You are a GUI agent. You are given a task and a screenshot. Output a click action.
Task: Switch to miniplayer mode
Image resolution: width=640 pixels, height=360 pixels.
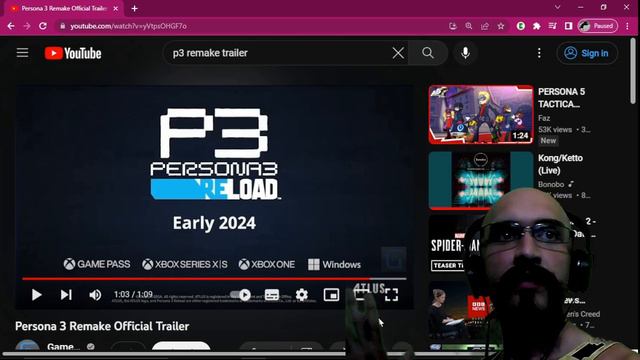(331, 295)
